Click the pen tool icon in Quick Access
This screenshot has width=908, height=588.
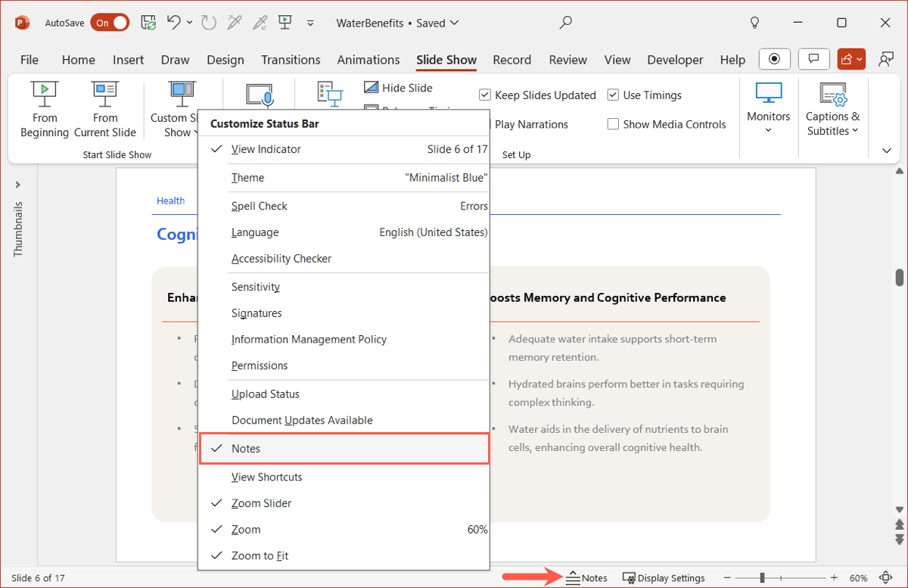pos(234,23)
